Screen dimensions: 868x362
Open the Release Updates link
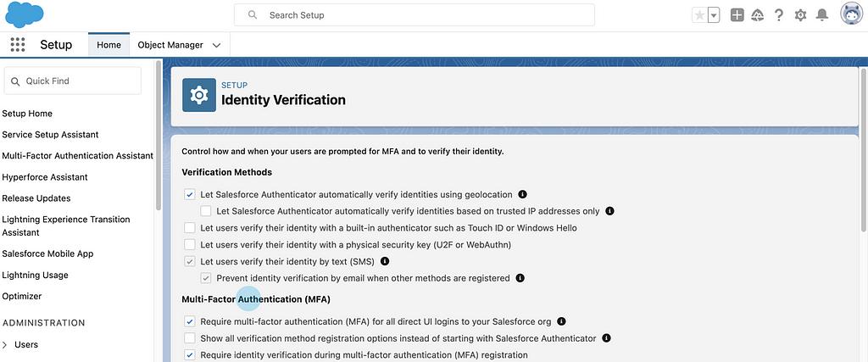click(36, 198)
